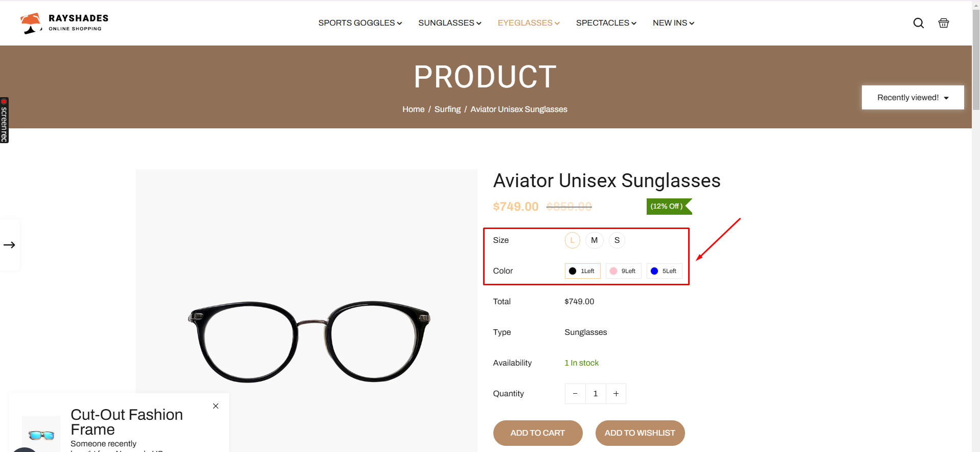Click the 12% Off discount badge
This screenshot has width=980, height=452.
(669, 206)
